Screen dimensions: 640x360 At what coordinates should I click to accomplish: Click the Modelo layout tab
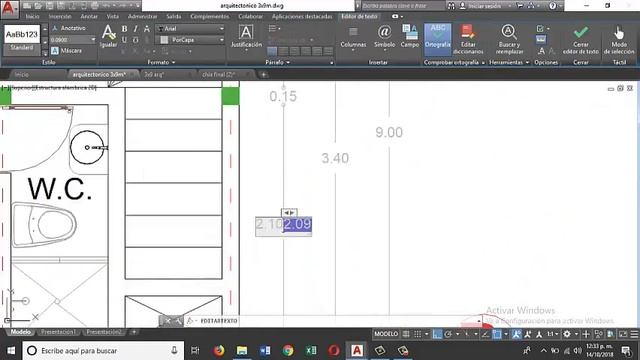[21, 332]
